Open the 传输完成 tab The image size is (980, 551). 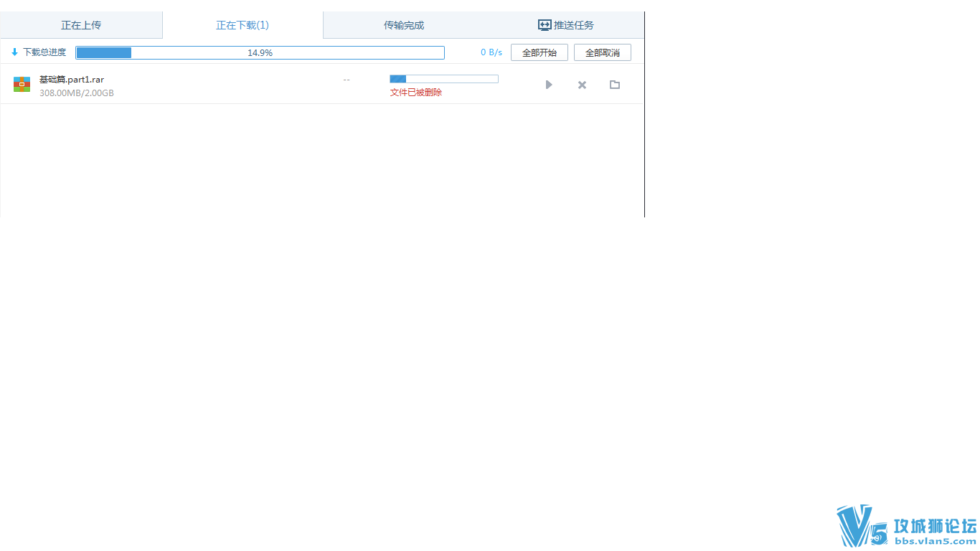point(404,25)
